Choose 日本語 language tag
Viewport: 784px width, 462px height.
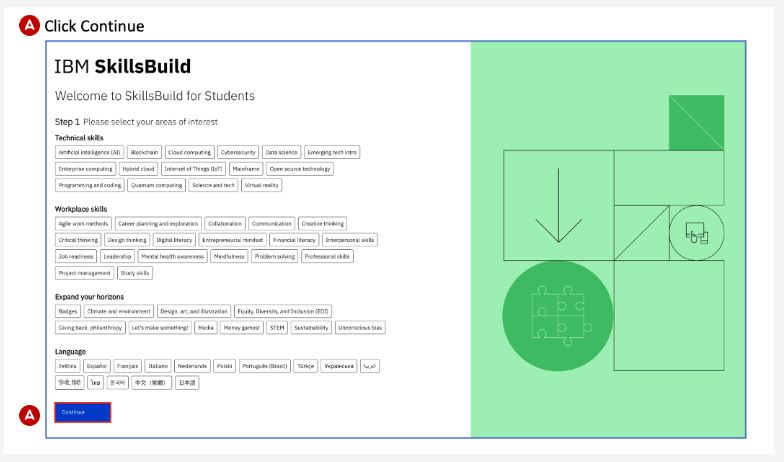click(188, 382)
